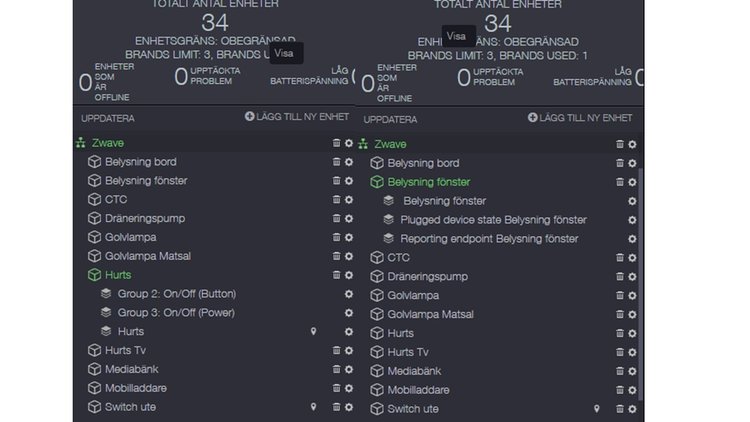Open settings for Group 2: On/Off (Button)
The image size is (750, 422).
[x=349, y=294]
